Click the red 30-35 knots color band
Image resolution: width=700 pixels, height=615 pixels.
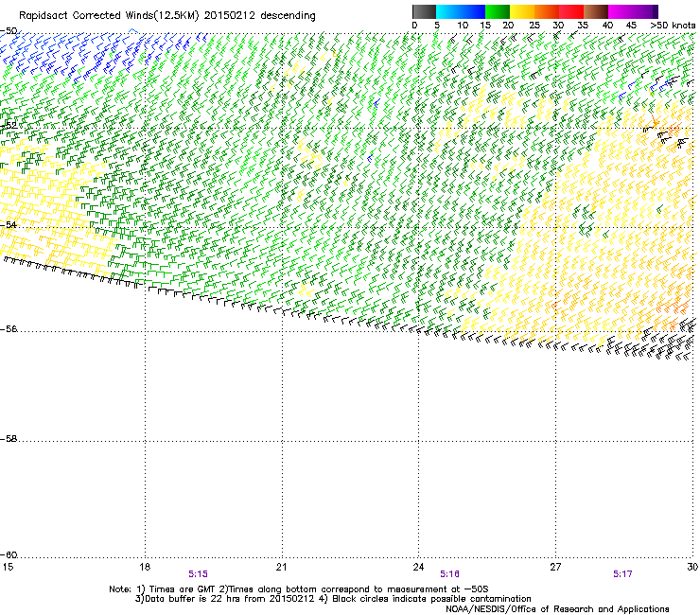pos(571,11)
